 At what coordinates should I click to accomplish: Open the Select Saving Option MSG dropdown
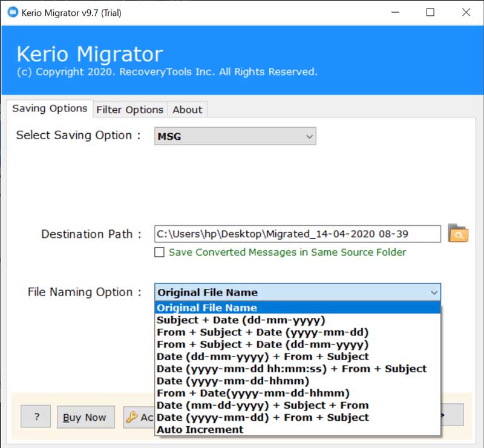coord(235,136)
